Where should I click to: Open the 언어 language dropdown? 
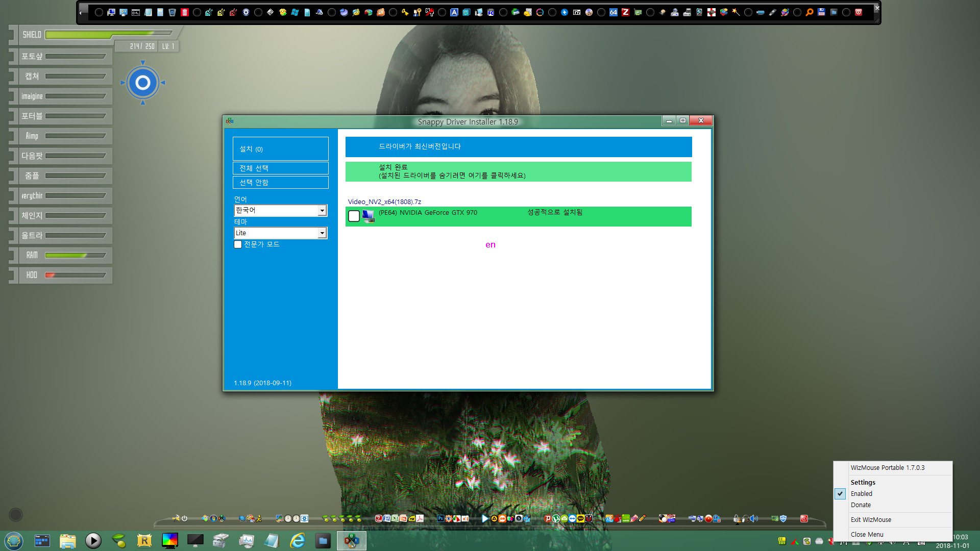tap(281, 210)
